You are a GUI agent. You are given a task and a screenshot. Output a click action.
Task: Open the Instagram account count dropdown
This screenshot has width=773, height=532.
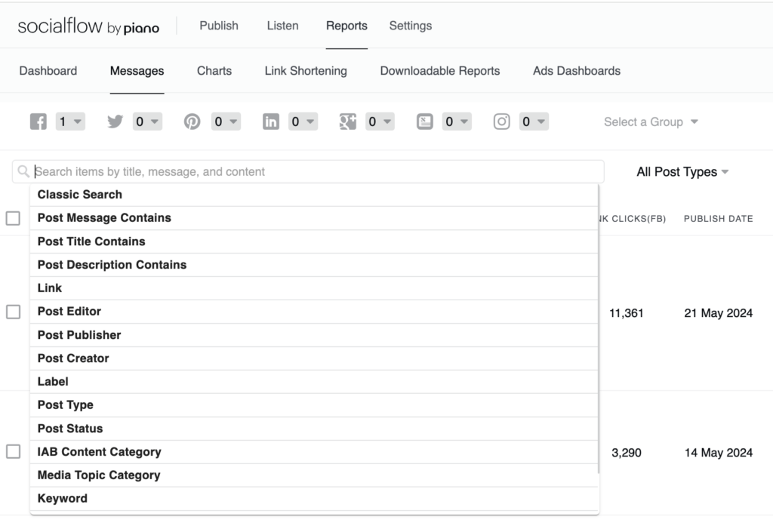(x=534, y=121)
